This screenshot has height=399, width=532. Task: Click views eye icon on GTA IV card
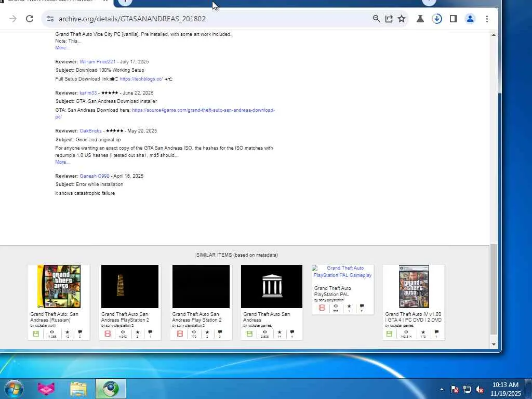(x=406, y=332)
